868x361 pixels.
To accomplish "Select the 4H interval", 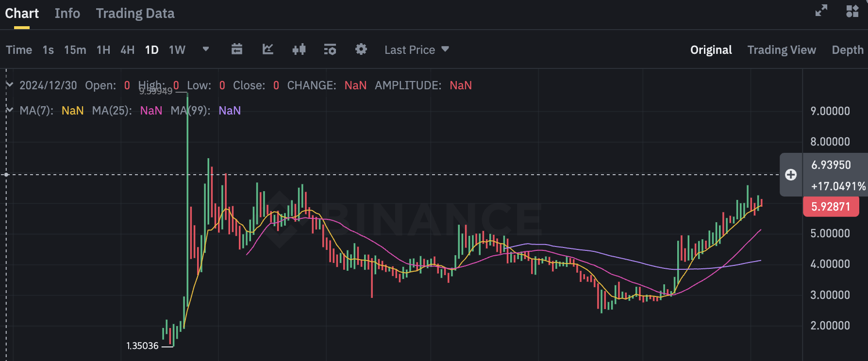I will 127,50.
